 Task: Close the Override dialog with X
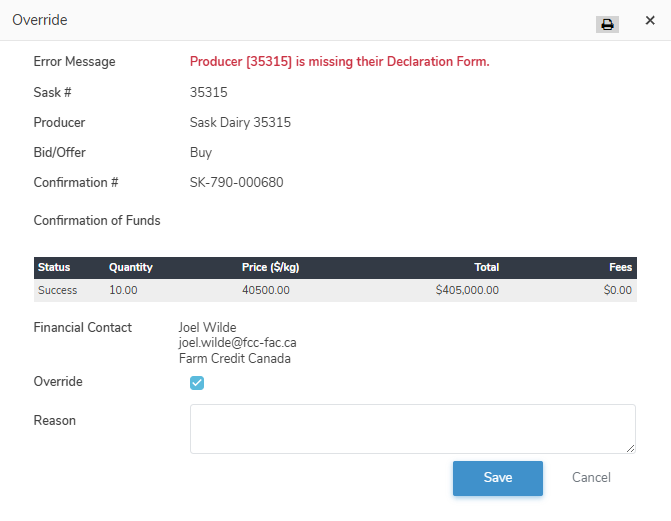pos(650,20)
